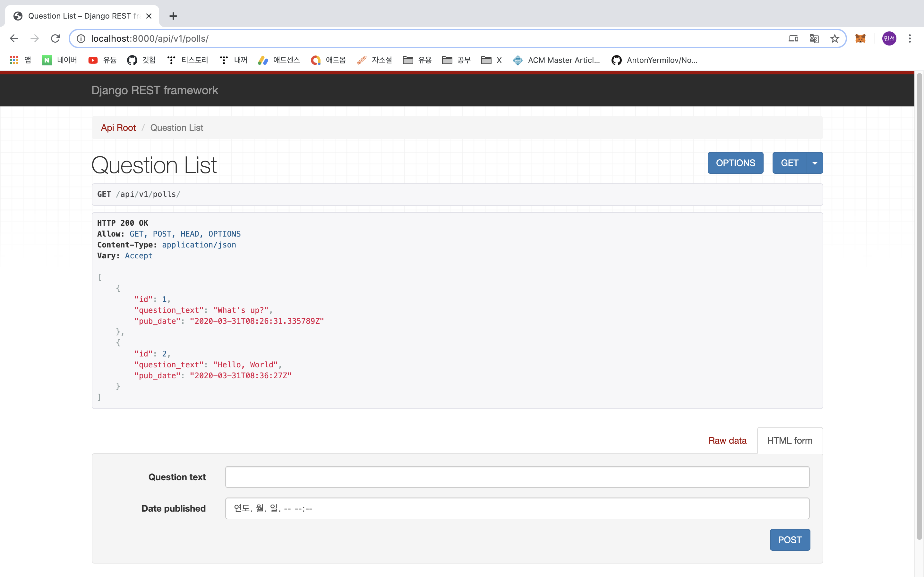Click the MetaMask fox extension icon

click(860, 38)
